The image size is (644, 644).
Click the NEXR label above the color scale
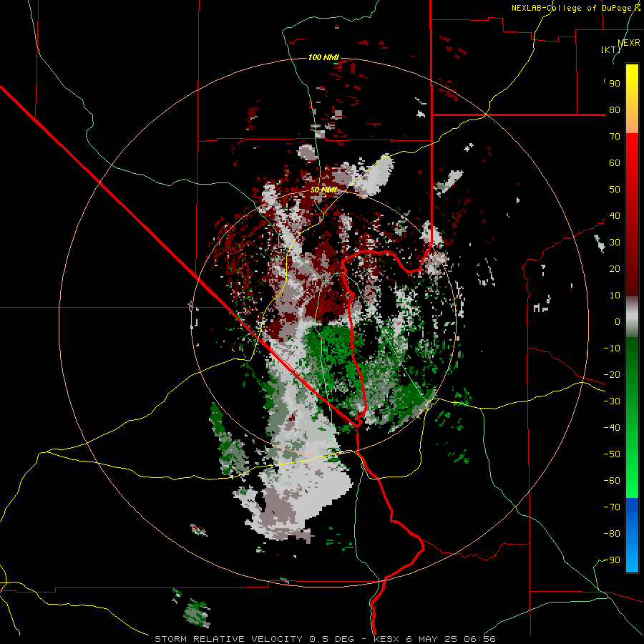point(629,43)
